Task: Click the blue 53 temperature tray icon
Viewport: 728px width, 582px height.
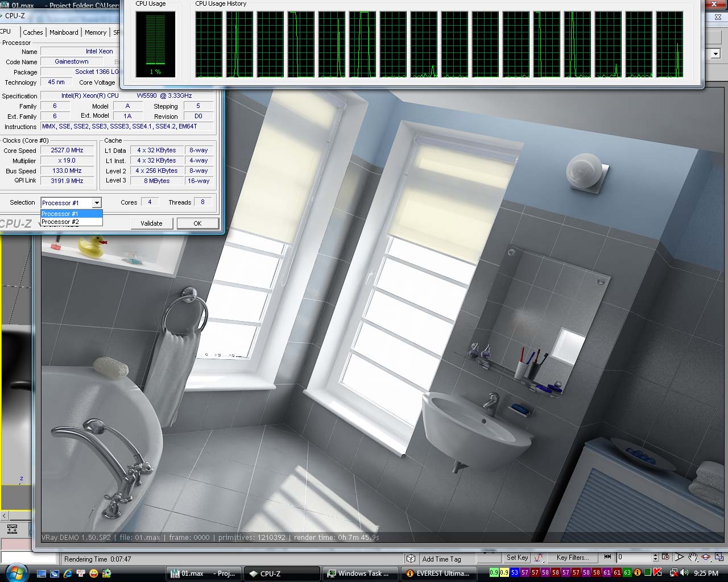Action: [515, 572]
